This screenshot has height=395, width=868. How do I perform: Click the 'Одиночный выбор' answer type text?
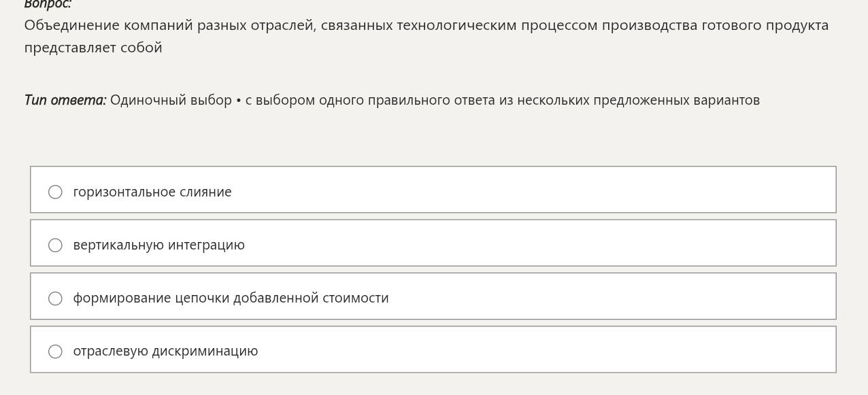[171, 101]
